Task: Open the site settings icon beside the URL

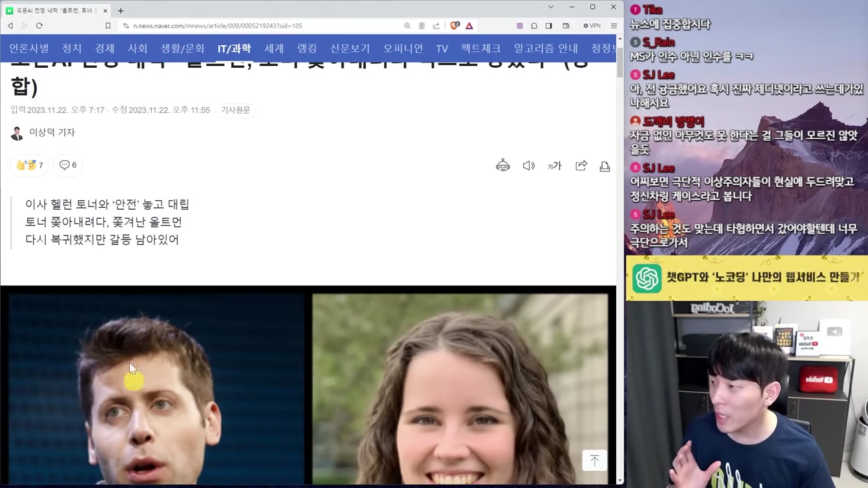Action: tap(126, 26)
